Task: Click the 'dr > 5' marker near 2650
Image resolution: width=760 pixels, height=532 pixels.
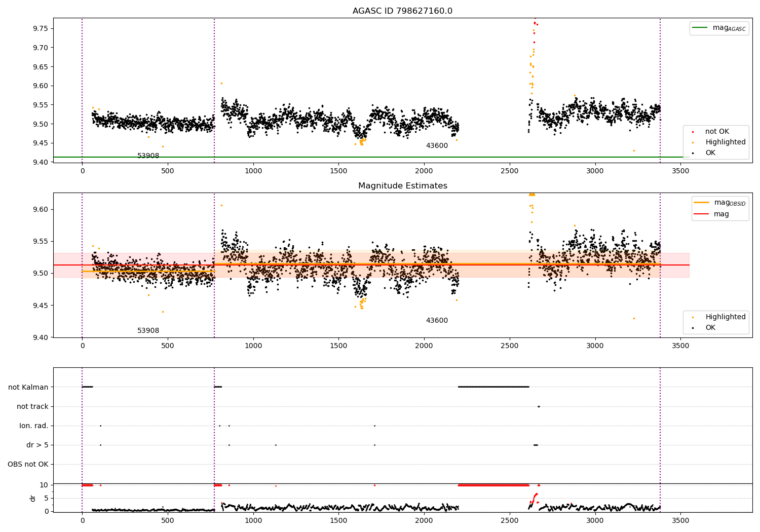Action: [x=536, y=445]
